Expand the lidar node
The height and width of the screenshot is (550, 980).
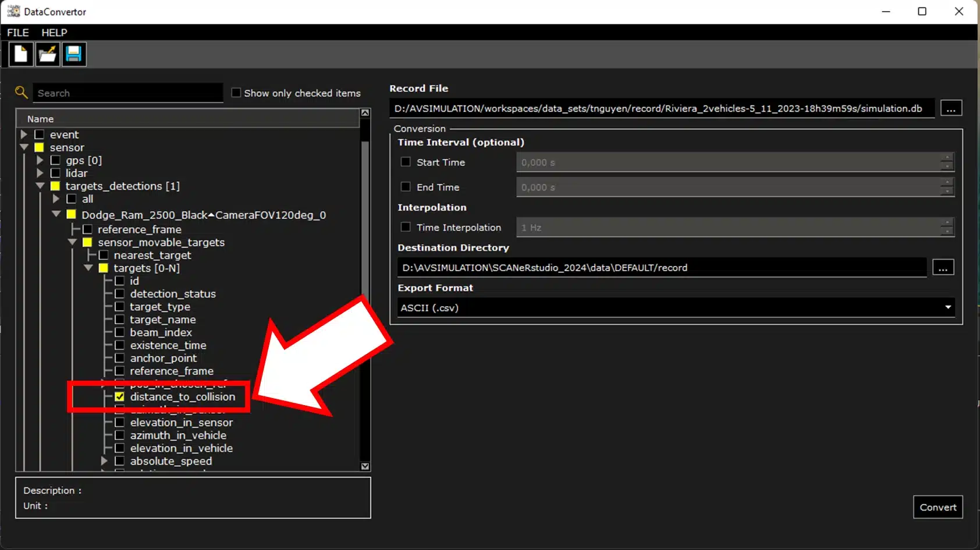tap(40, 173)
